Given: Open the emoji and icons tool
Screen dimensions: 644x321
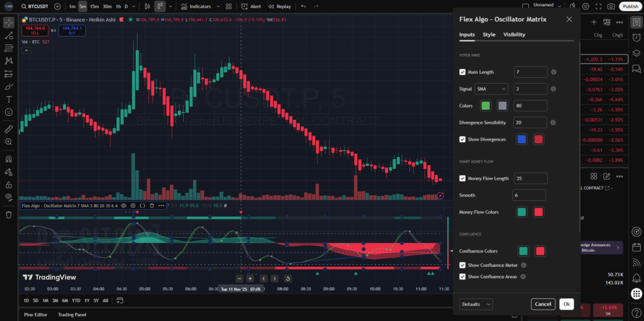Looking at the screenshot, I should pos(9,112).
